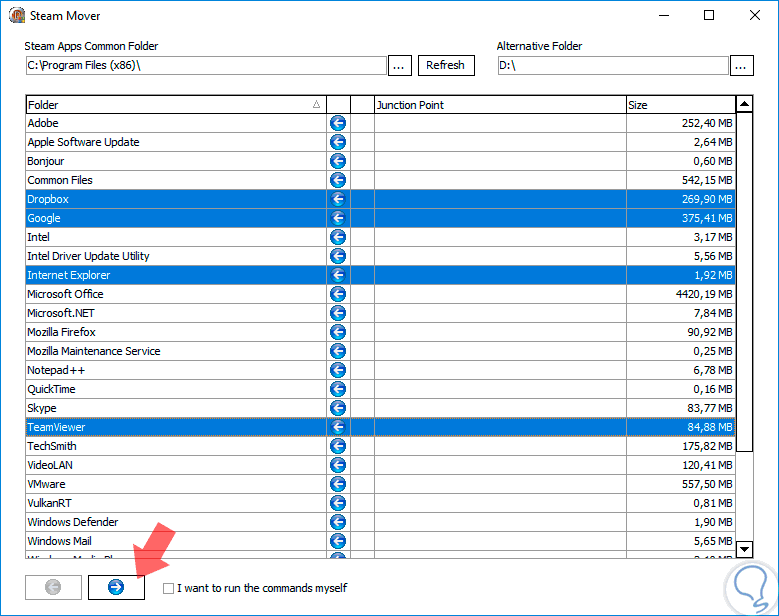Select the Skype folder row
Image resolution: width=779 pixels, height=616 pixels.
pos(381,408)
